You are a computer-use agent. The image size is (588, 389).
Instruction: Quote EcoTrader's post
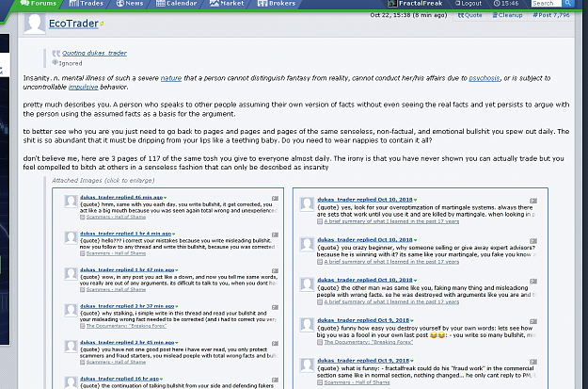point(469,15)
